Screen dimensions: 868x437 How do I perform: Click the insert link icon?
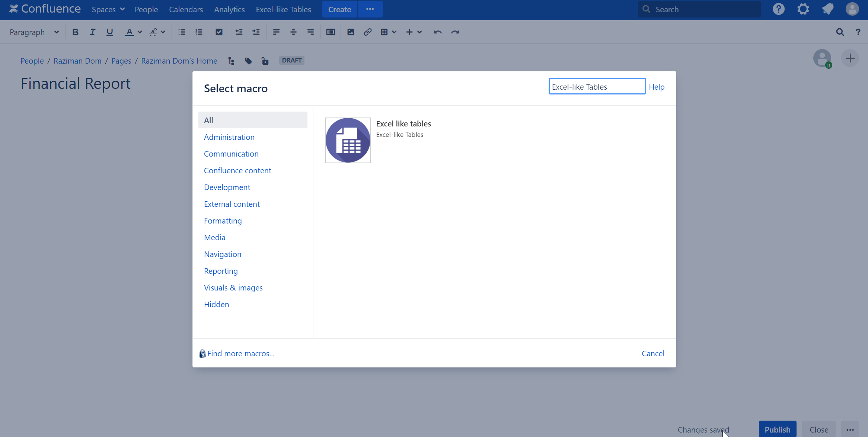coord(367,32)
